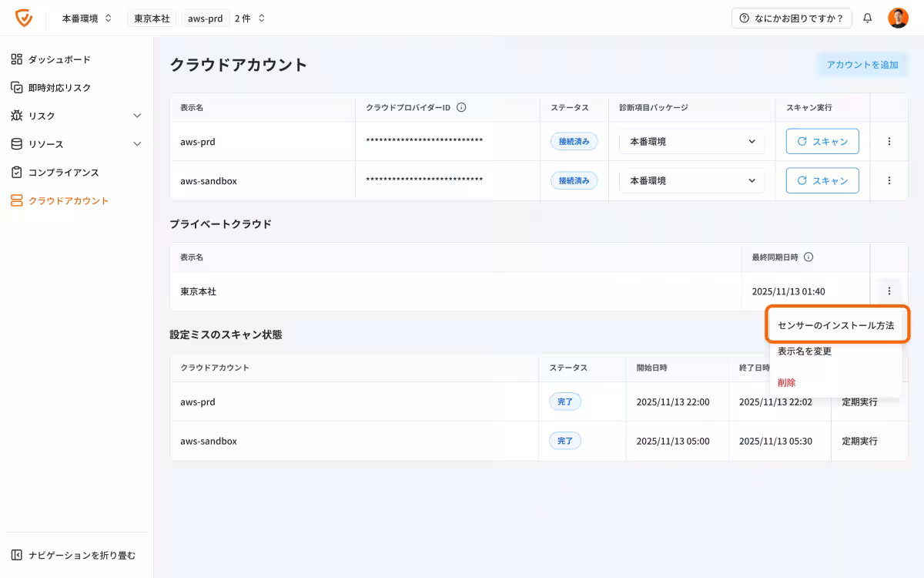Screen dimensions: 924x578
Task: Click the info icon next to クラウドプロバイダーID
Action: click(461, 107)
